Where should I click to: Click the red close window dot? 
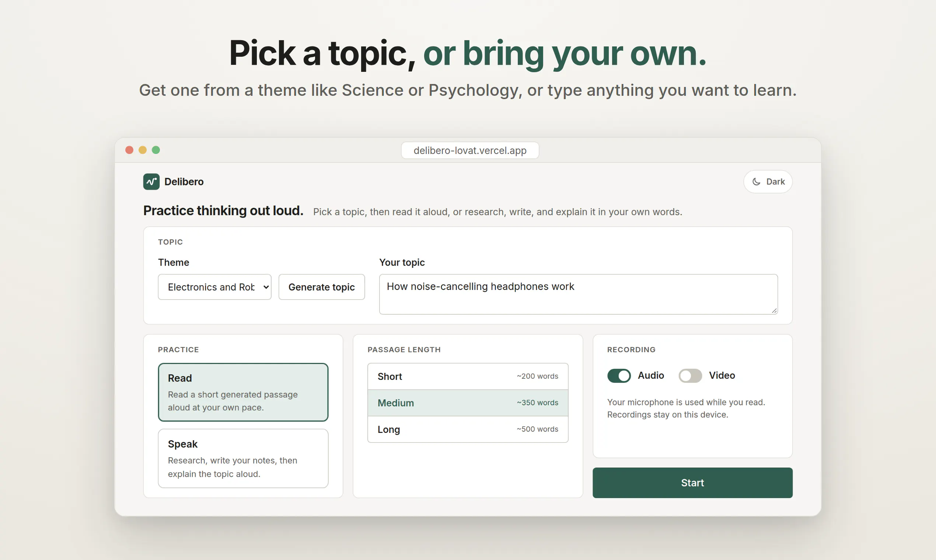[129, 150]
